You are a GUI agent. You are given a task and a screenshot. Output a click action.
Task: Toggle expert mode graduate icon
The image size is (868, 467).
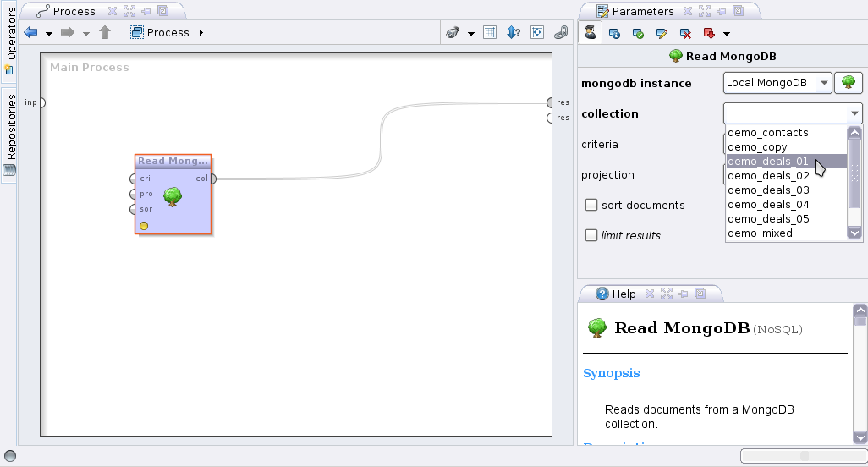point(590,33)
